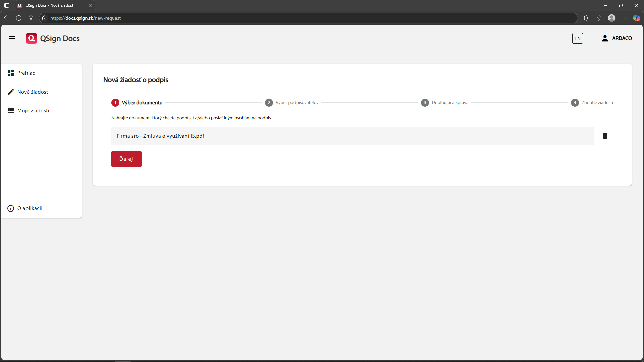This screenshot has width=644, height=362.
Task: Switch language with EN button
Action: tap(577, 38)
